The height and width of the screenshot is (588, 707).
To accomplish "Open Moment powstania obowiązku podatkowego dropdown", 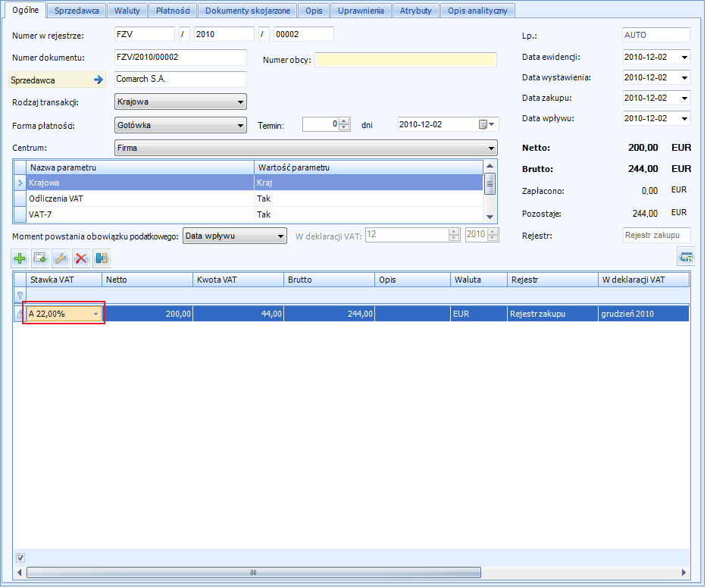I will click(x=280, y=236).
